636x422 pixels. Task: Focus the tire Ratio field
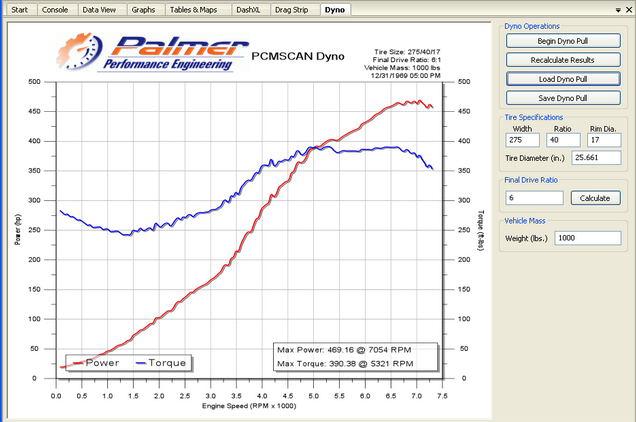click(563, 140)
